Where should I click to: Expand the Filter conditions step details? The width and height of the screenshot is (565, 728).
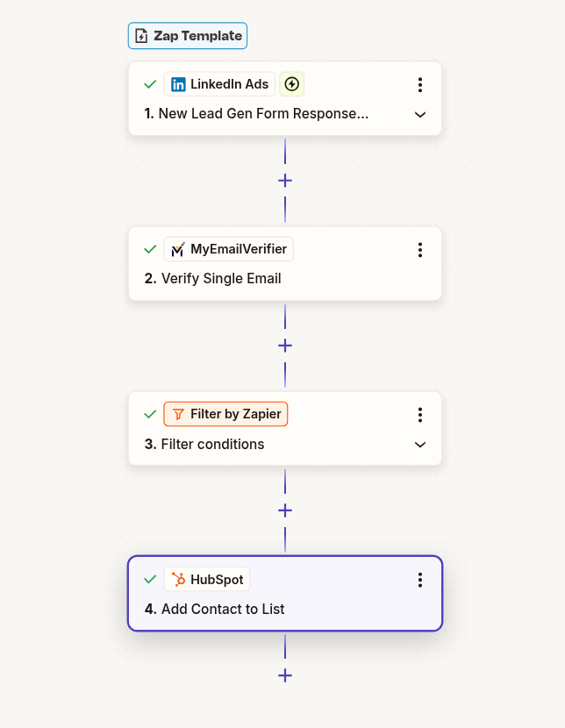[x=420, y=445]
